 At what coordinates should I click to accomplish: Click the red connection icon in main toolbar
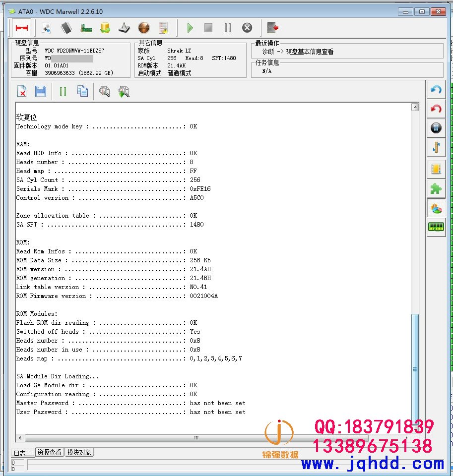point(21,28)
